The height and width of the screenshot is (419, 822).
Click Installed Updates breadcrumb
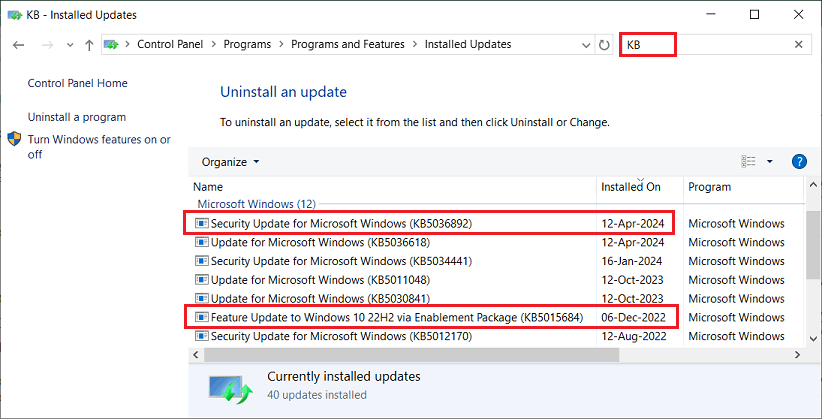point(468,45)
